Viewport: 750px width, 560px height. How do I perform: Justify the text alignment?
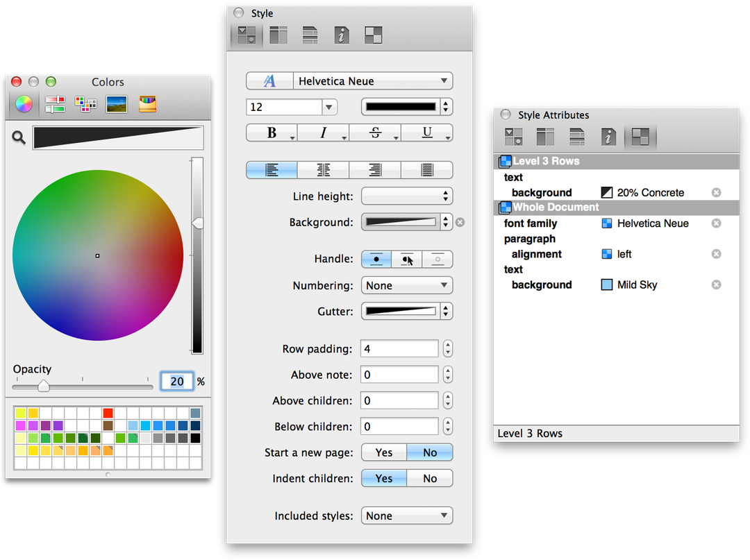427,169
